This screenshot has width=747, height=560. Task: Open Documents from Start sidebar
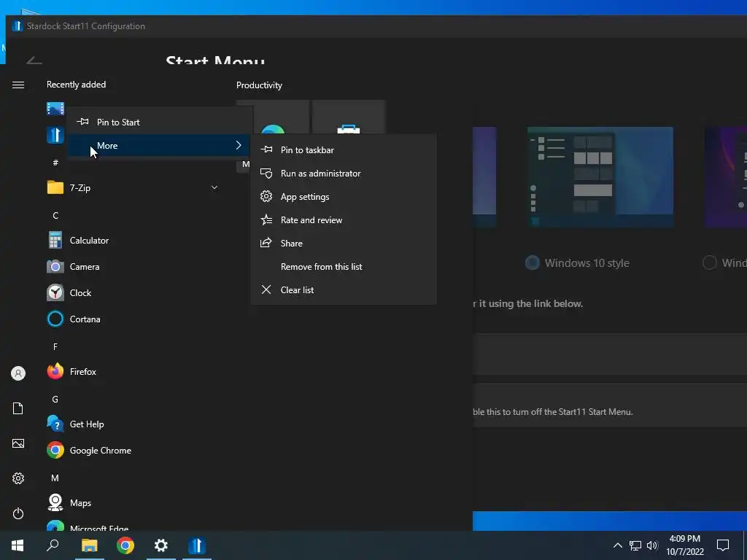pos(18,408)
